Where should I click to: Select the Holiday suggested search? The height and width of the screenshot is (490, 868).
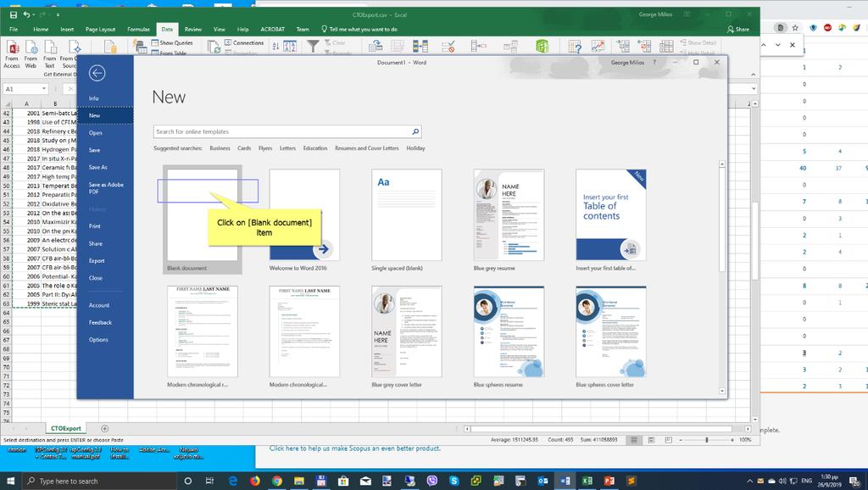click(415, 148)
